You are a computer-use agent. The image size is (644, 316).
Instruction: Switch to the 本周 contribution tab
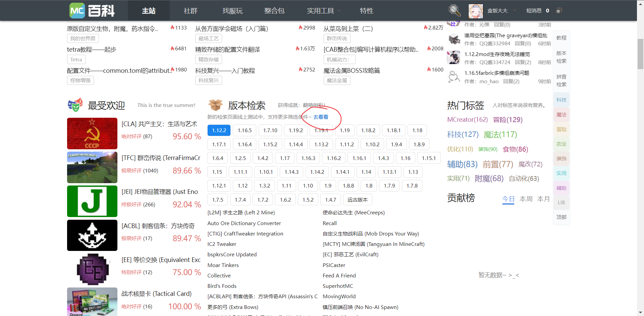(x=526, y=199)
